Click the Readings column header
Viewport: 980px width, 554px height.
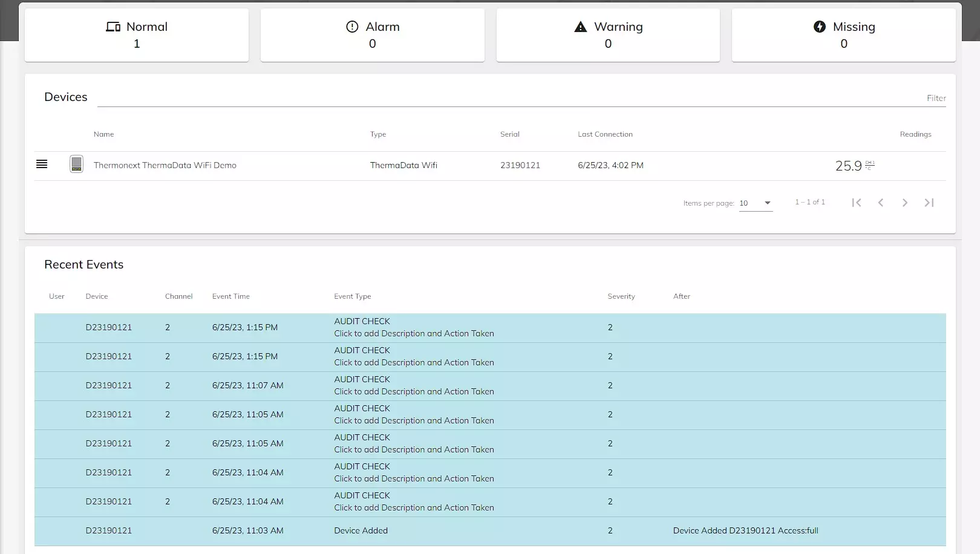915,134
